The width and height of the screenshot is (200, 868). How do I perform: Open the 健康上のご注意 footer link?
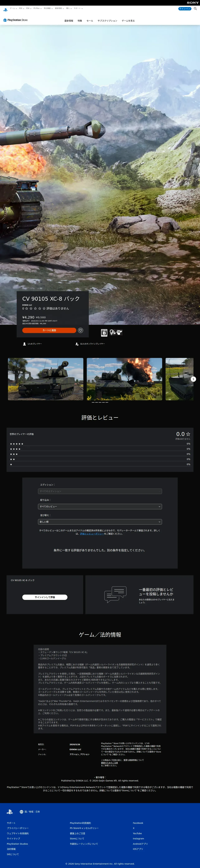pos(78,834)
